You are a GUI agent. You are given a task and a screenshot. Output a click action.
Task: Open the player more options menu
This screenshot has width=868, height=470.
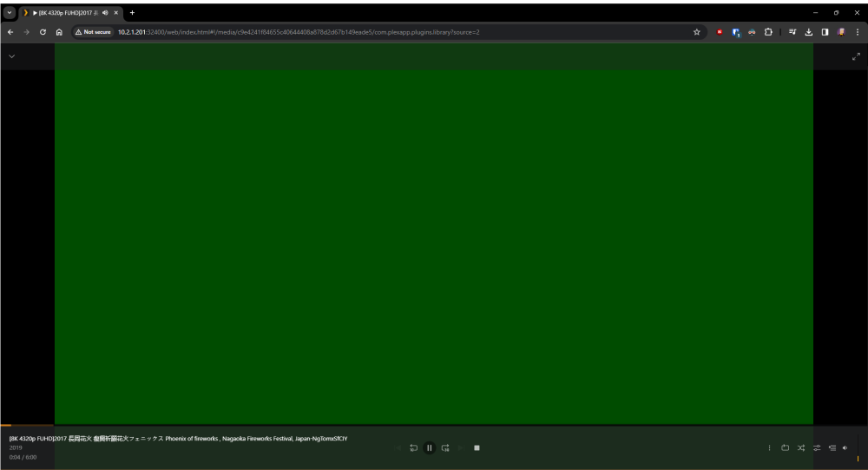(769, 447)
